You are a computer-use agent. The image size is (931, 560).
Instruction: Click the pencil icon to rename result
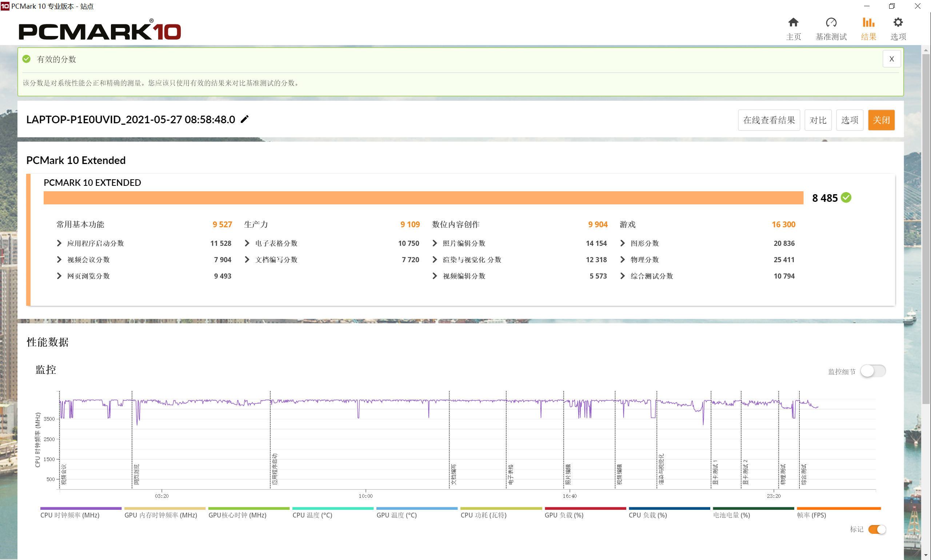(x=244, y=119)
